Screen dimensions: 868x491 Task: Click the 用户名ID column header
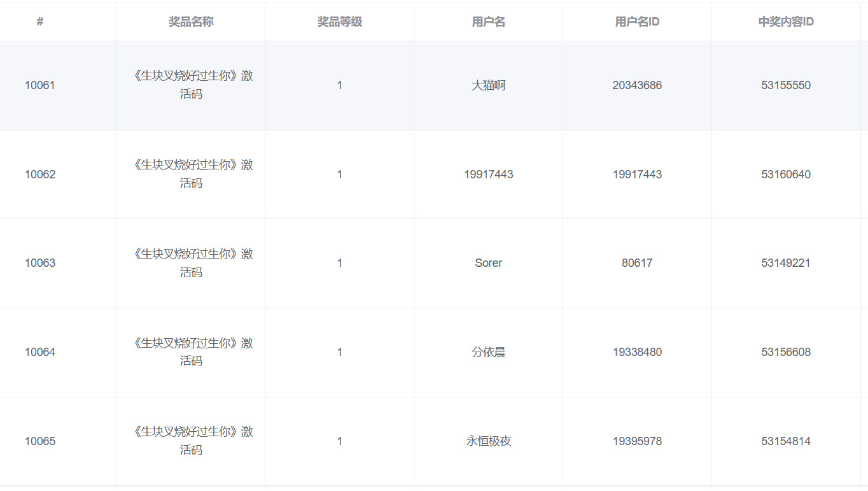637,22
